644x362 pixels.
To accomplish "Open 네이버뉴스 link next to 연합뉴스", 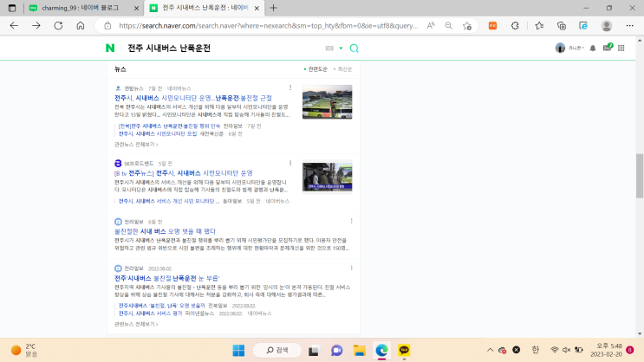I will (x=179, y=88).
